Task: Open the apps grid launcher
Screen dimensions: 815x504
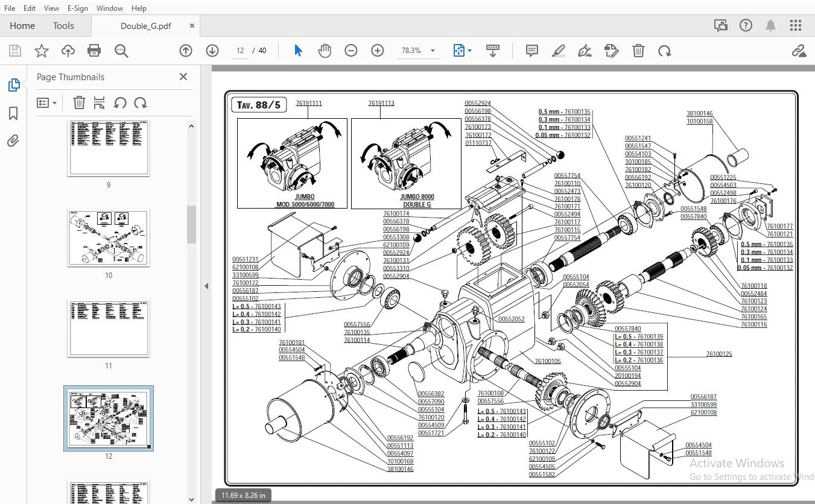Action: coord(796,25)
